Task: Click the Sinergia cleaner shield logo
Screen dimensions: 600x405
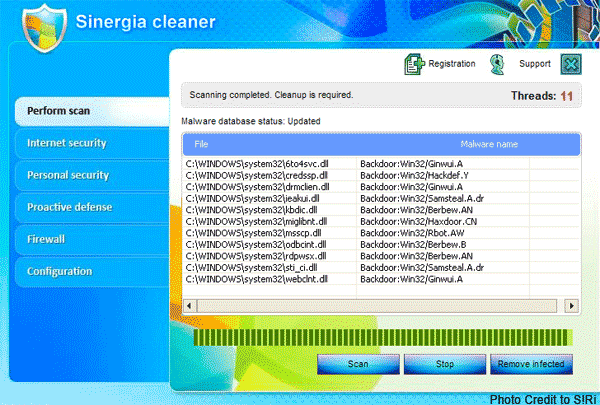Action: [x=45, y=28]
